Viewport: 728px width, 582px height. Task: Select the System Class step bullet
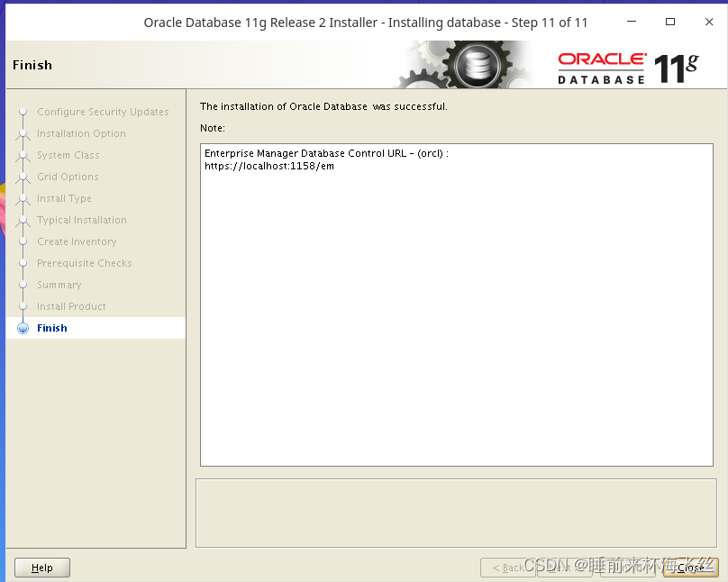pos(23,155)
